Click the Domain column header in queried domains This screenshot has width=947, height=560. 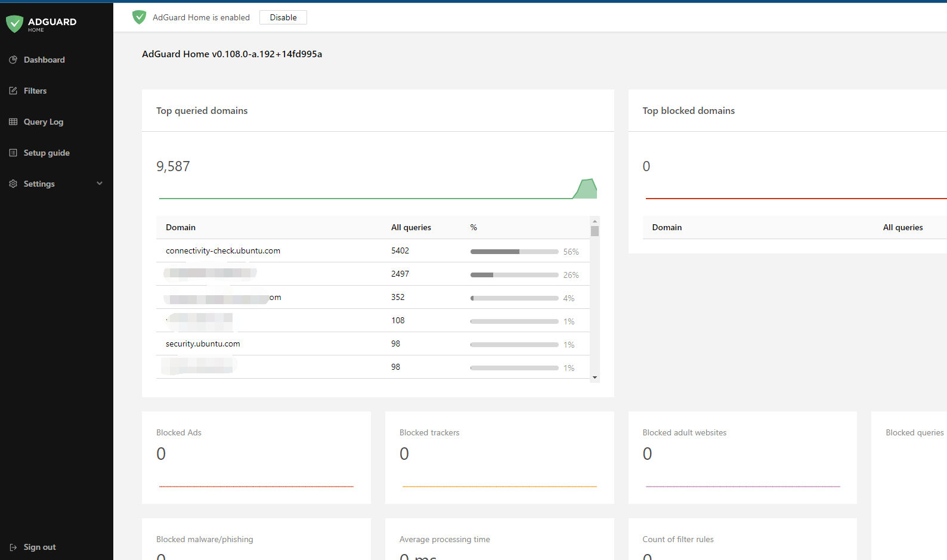(181, 227)
